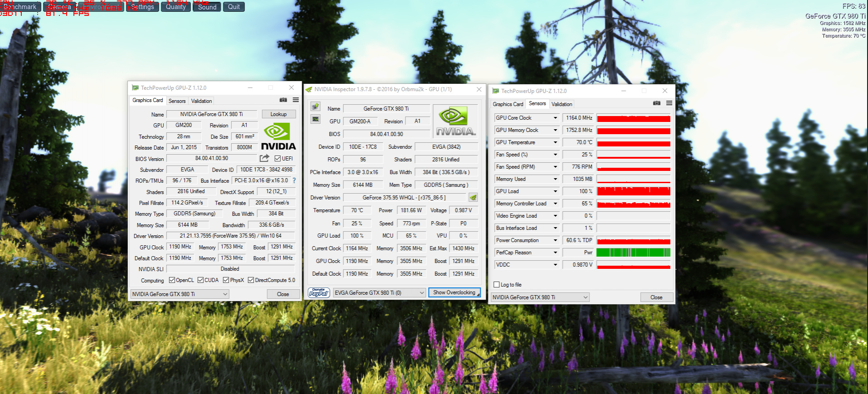
Task: Click the Sound button in benchmark toolbar
Action: click(x=207, y=7)
